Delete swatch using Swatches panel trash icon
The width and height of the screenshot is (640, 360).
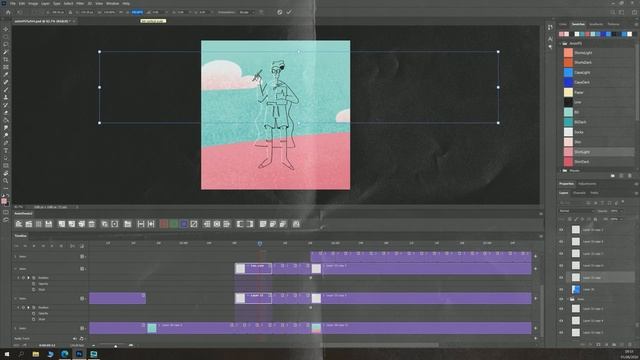click(630, 176)
